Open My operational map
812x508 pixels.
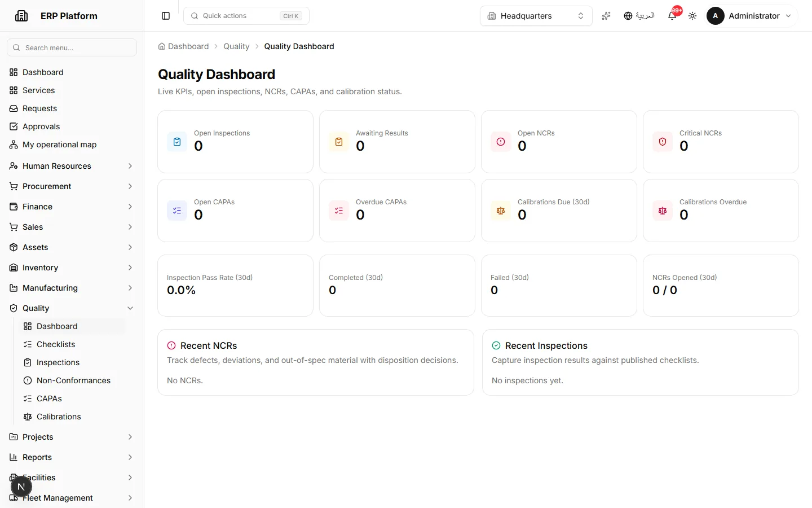(72, 144)
